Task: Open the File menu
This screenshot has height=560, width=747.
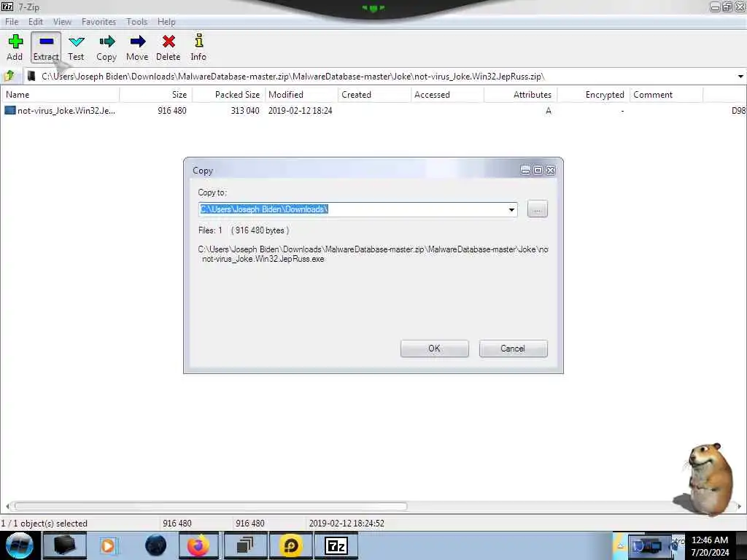Action: click(x=12, y=22)
